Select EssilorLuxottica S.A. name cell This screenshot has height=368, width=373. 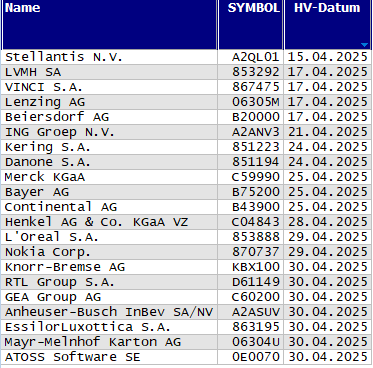(110, 327)
